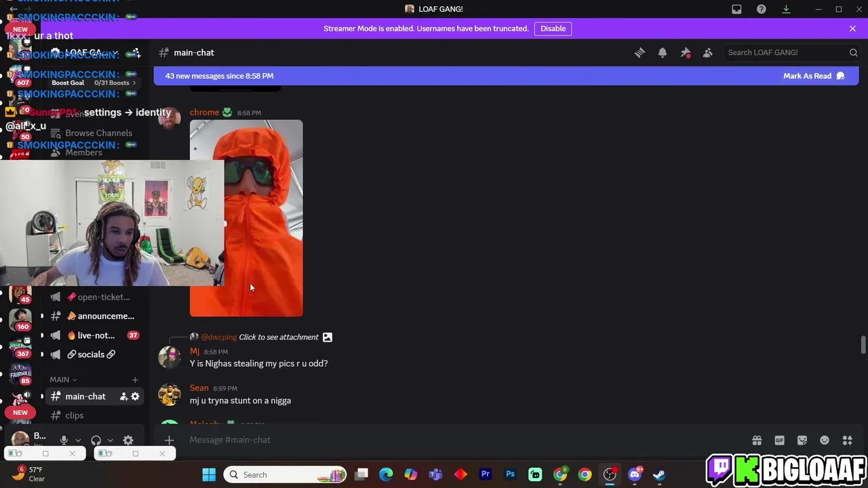Image resolution: width=868 pixels, height=488 pixels.
Task: Open the weather widget showing 57°F
Action: (x=27, y=474)
